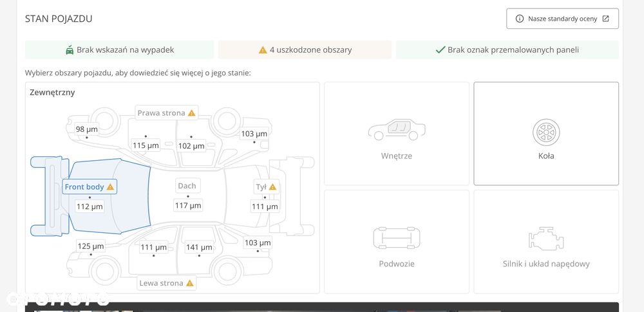Viewport: 644px width, 312px height.
Task: Click the 125 µm front fender reading
Action: click(90, 246)
